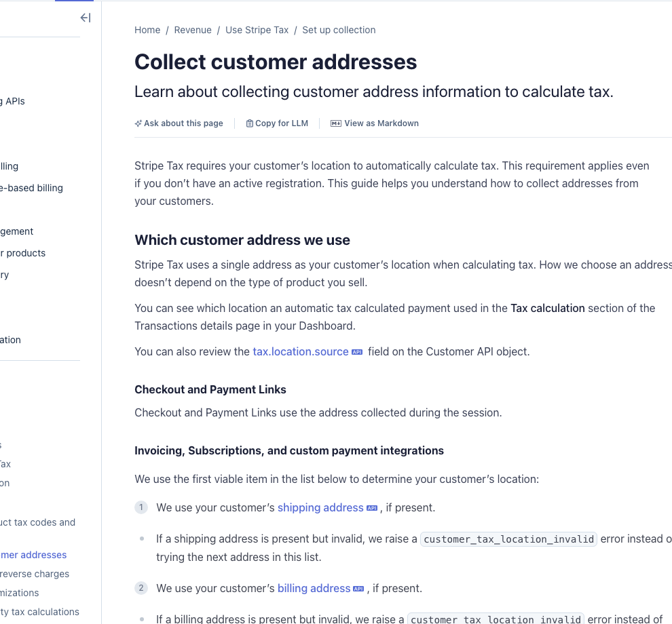The height and width of the screenshot is (624, 672).
Task: Click the step 2 number badge
Action: [141, 588]
